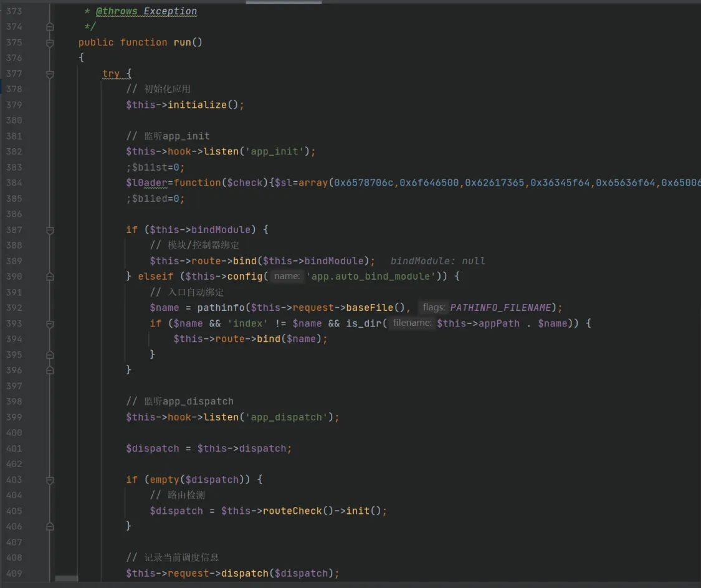Click the 'index' string literal
Image resolution: width=701 pixels, height=588 pixels.
[247, 323]
